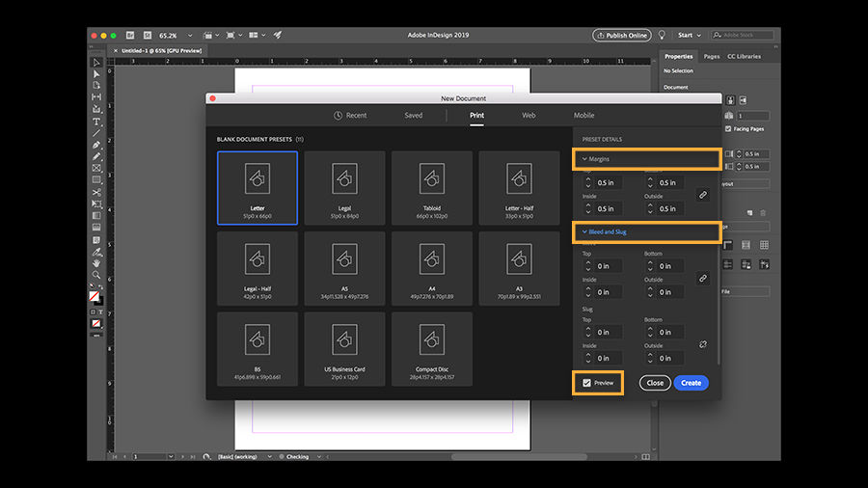
Task: Uncheck Facing Pages in Properties panel
Action: coord(728,129)
